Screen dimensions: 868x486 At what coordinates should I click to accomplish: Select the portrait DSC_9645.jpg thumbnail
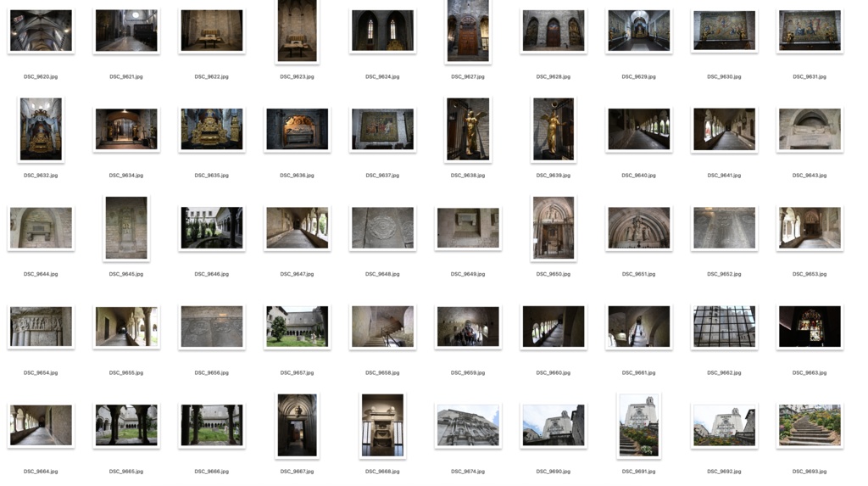click(x=126, y=228)
